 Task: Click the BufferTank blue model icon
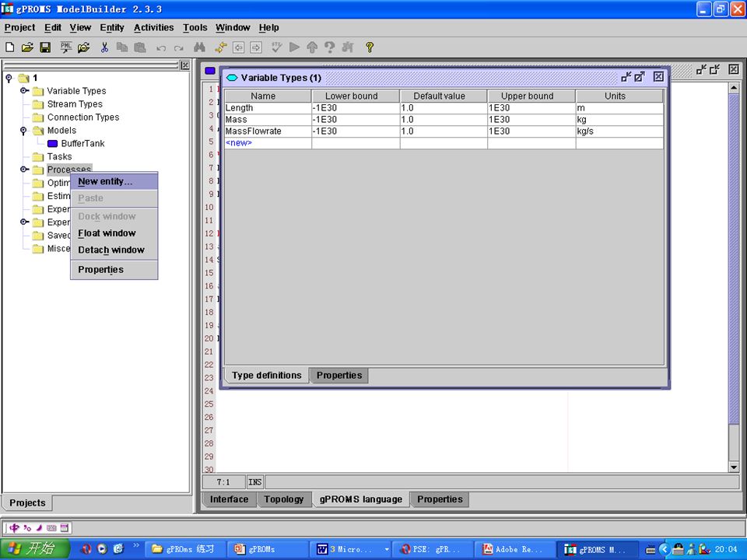tap(53, 143)
